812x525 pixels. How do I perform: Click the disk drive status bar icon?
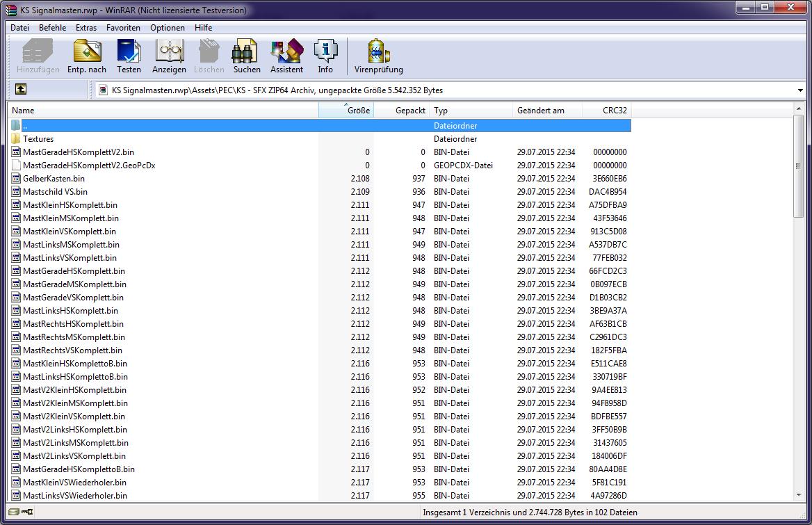(x=14, y=512)
